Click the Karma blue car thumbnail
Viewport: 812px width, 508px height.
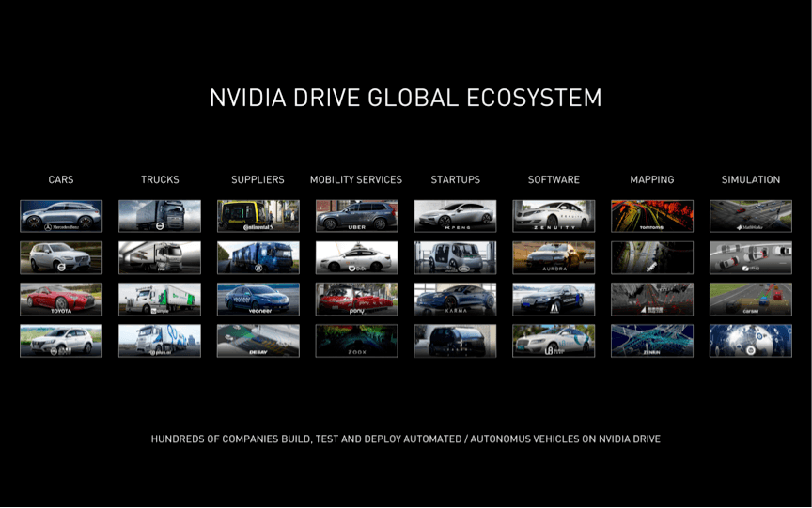[x=455, y=299]
